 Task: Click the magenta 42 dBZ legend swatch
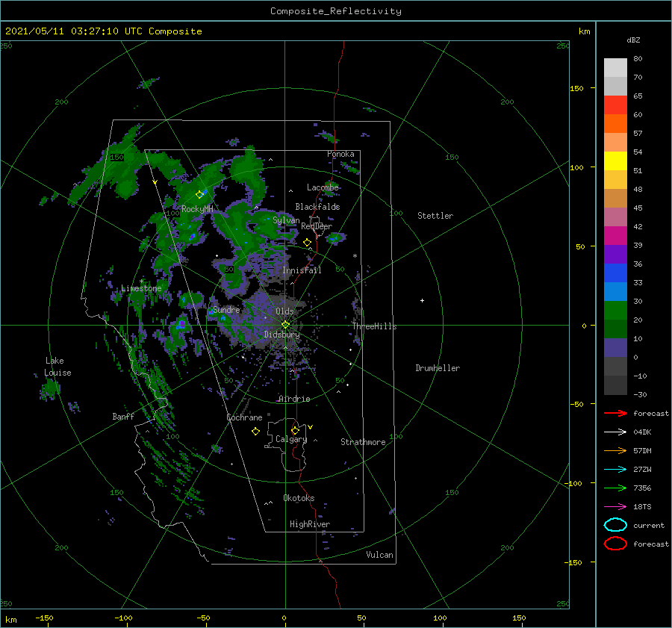coord(615,236)
